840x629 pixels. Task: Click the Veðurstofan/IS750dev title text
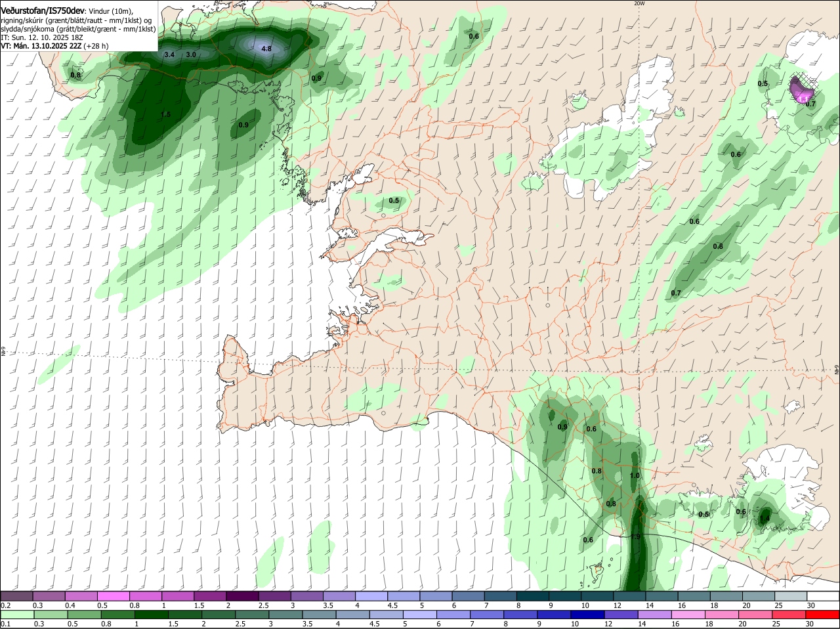pos(42,12)
